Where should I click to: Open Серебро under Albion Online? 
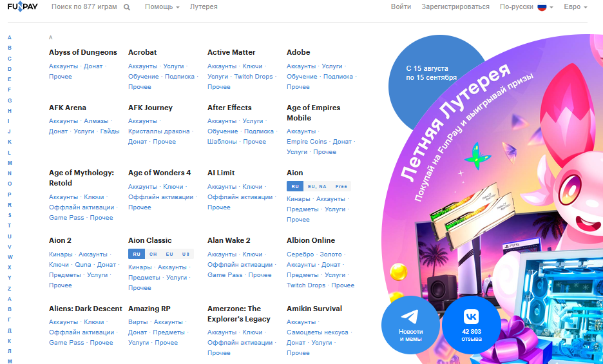[300, 254]
